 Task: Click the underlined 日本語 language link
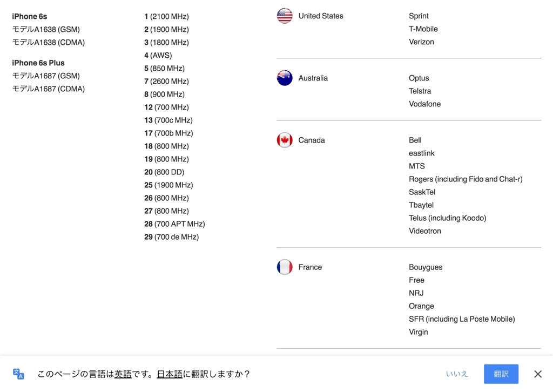pyautogui.click(x=170, y=374)
